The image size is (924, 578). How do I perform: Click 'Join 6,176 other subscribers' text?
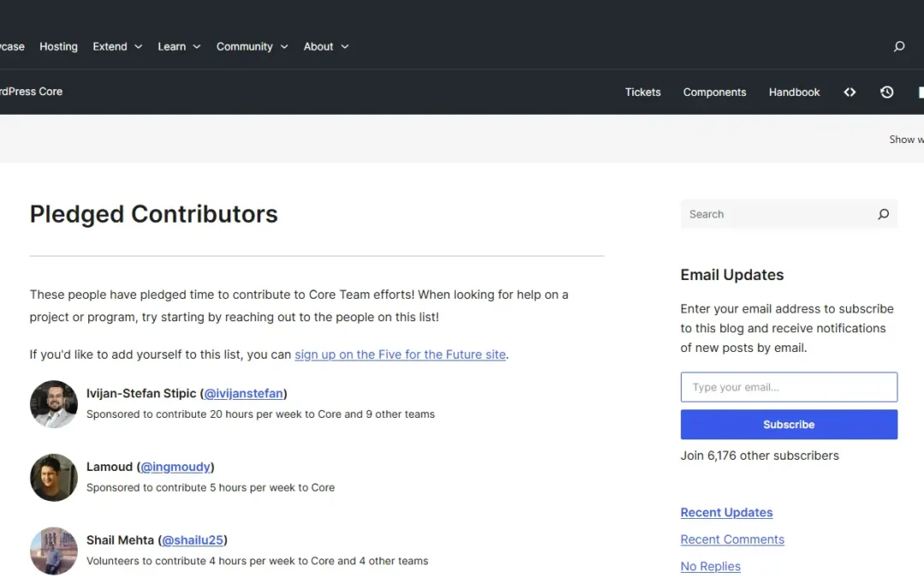(x=760, y=456)
